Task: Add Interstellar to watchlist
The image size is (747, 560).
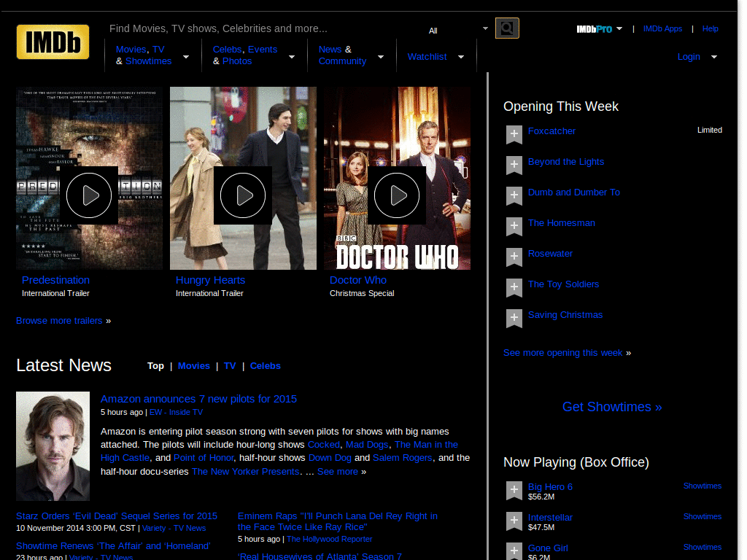Action: 514,521
